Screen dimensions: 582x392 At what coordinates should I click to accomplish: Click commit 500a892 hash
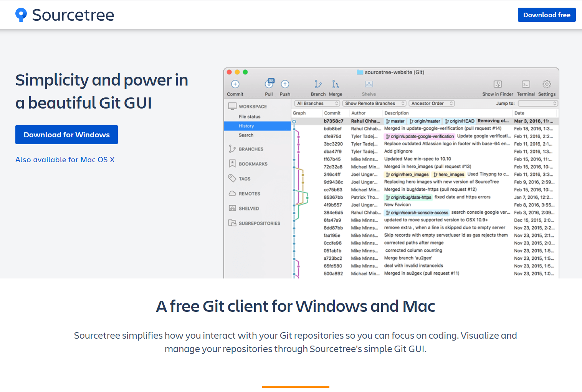[333, 273]
